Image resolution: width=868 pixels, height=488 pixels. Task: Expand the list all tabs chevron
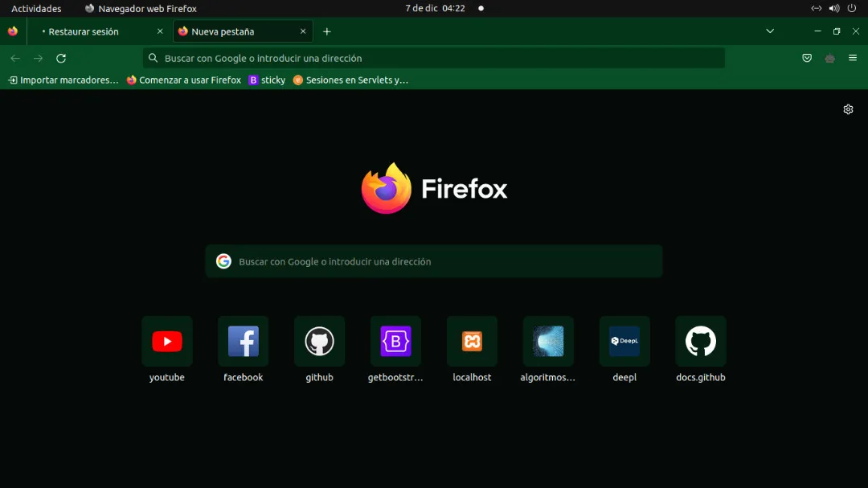coord(770,31)
